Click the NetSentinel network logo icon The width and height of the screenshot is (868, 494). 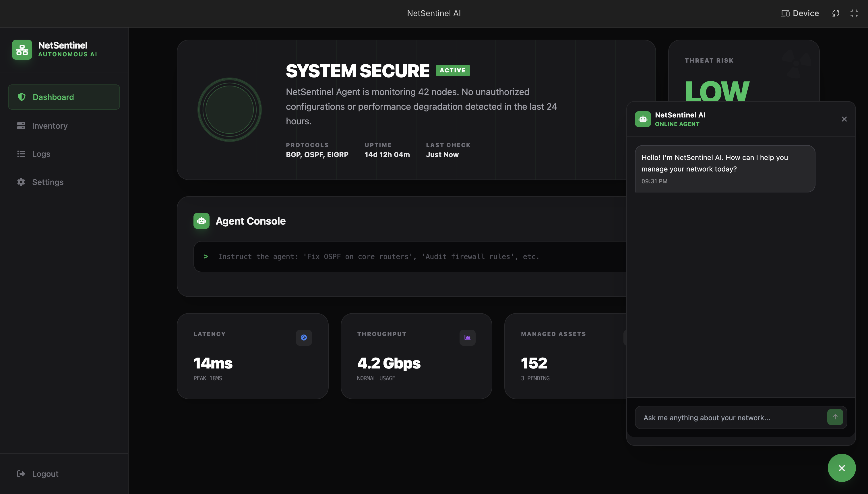(22, 49)
